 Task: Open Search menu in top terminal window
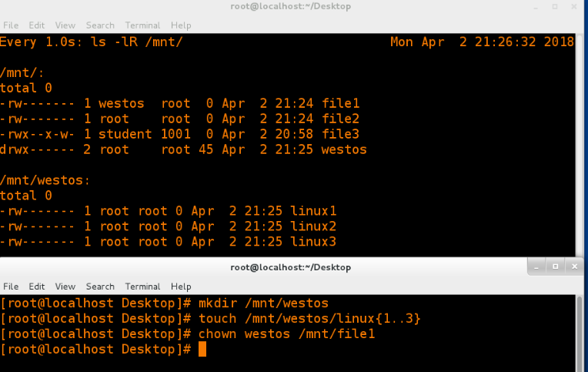(x=100, y=25)
